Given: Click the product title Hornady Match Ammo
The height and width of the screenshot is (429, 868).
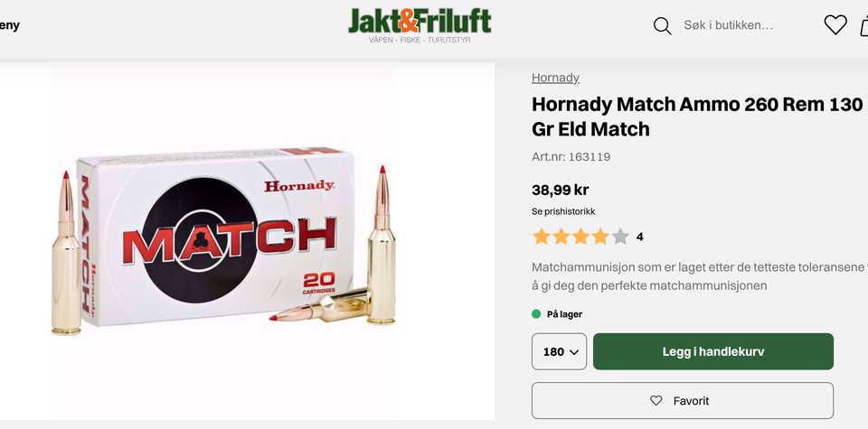Looking at the screenshot, I should click(697, 117).
